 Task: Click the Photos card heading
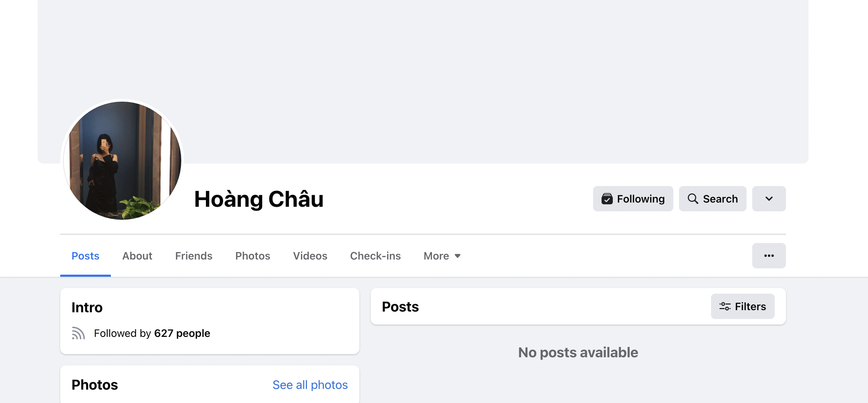pyautogui.click(x=95, y=385)
